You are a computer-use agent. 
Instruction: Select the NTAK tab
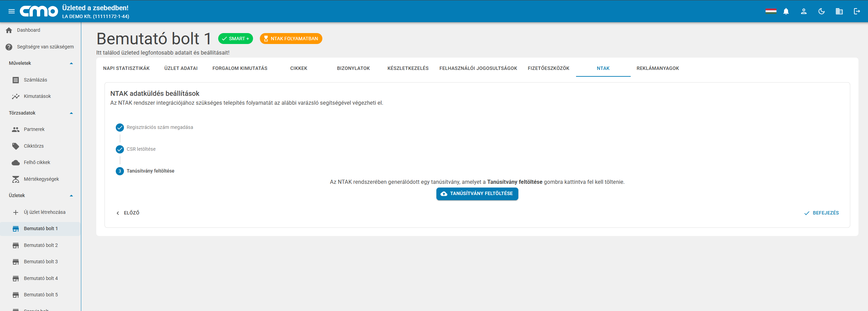click(603, 69)
